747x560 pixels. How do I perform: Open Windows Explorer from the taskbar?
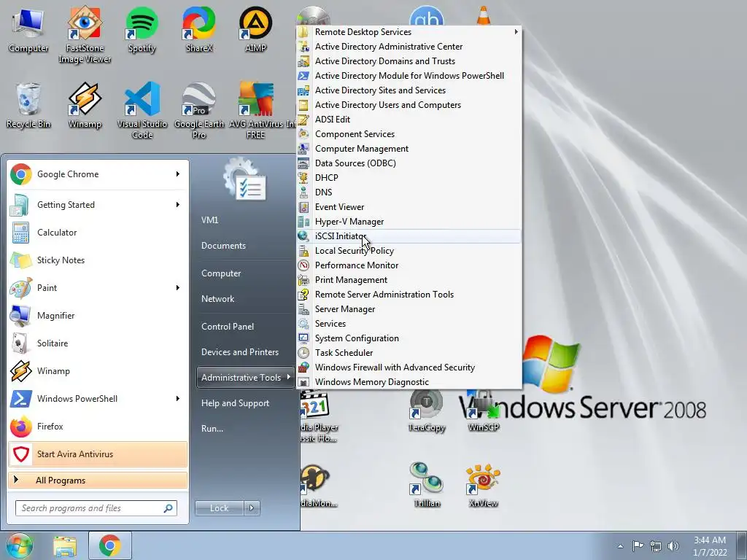coord(65,545)
